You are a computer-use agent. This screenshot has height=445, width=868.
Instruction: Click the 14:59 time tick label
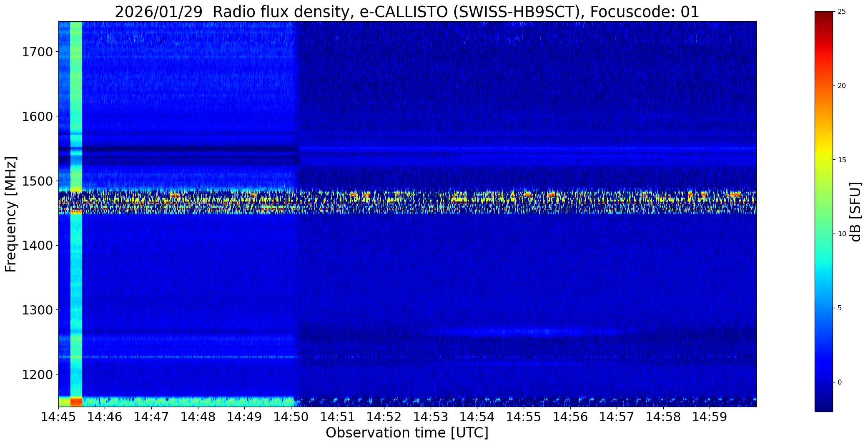coord(710,417)
